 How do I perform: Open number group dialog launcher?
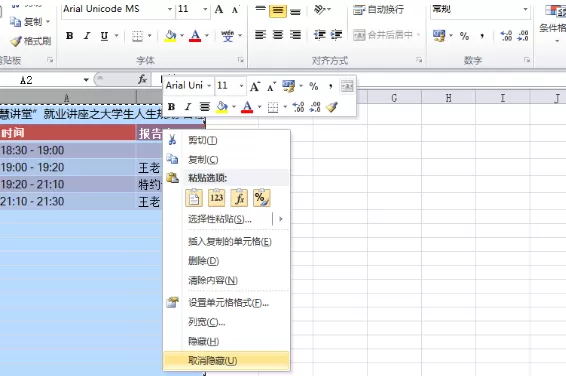(527, 60)
